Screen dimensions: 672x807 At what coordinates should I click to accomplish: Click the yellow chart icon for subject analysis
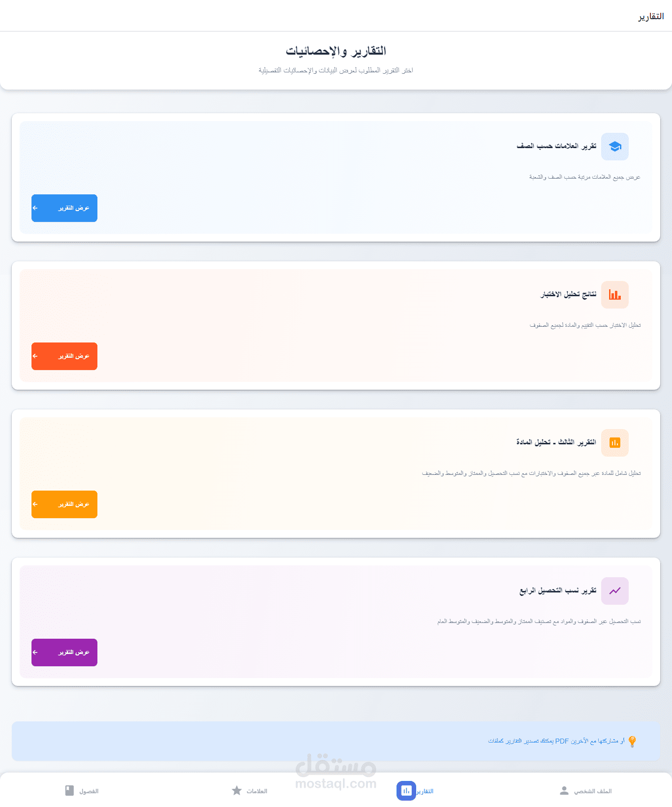[615, 443]
